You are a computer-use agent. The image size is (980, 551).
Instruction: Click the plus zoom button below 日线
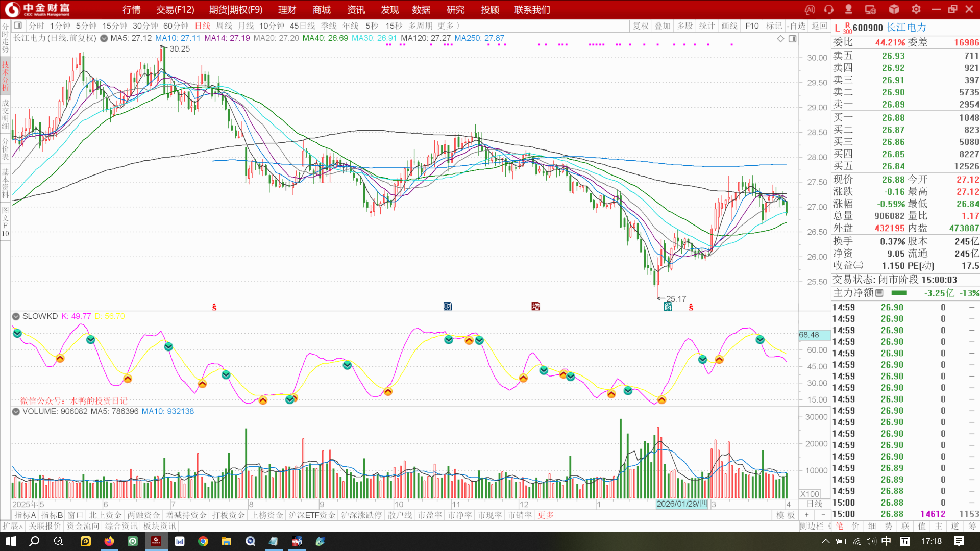[807, 515]
